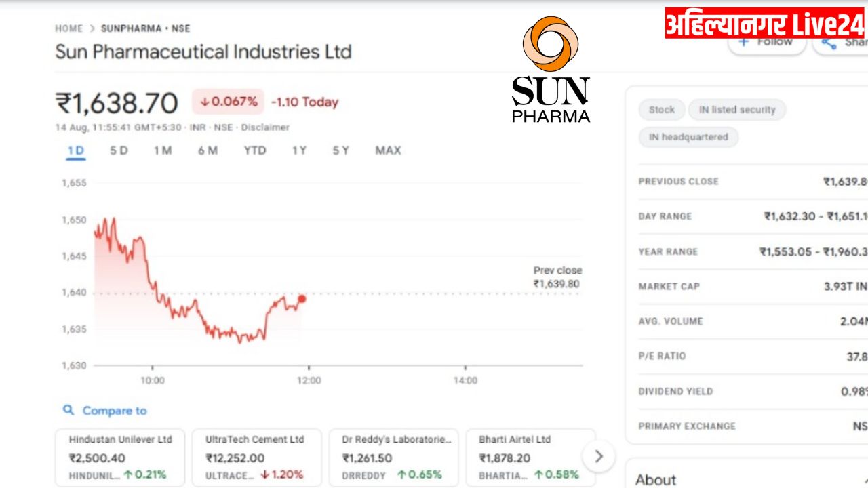Click the P/E RATIO row label
This screenshot has height=488, width=868.
click(663, 357)
